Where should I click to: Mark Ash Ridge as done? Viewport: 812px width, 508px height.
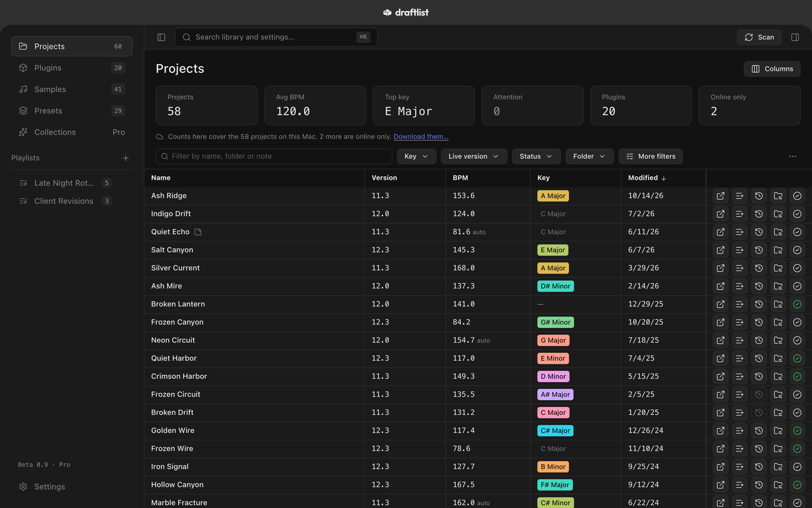tap(797, 196)
